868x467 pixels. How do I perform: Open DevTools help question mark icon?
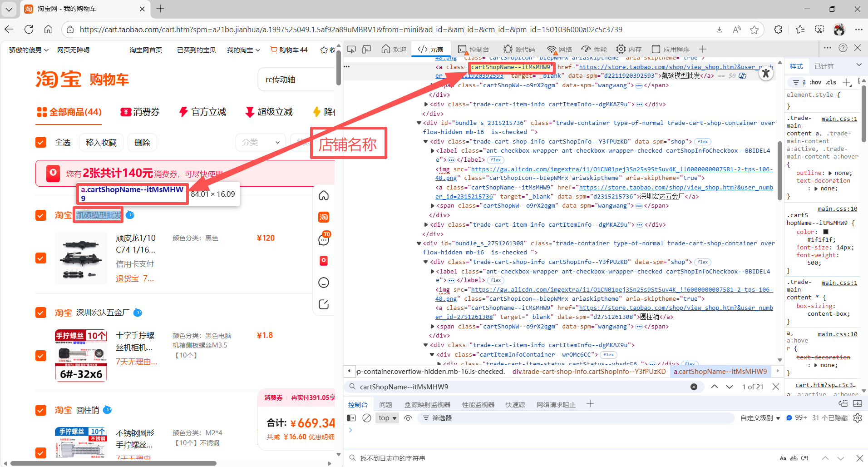click(843, 48)
